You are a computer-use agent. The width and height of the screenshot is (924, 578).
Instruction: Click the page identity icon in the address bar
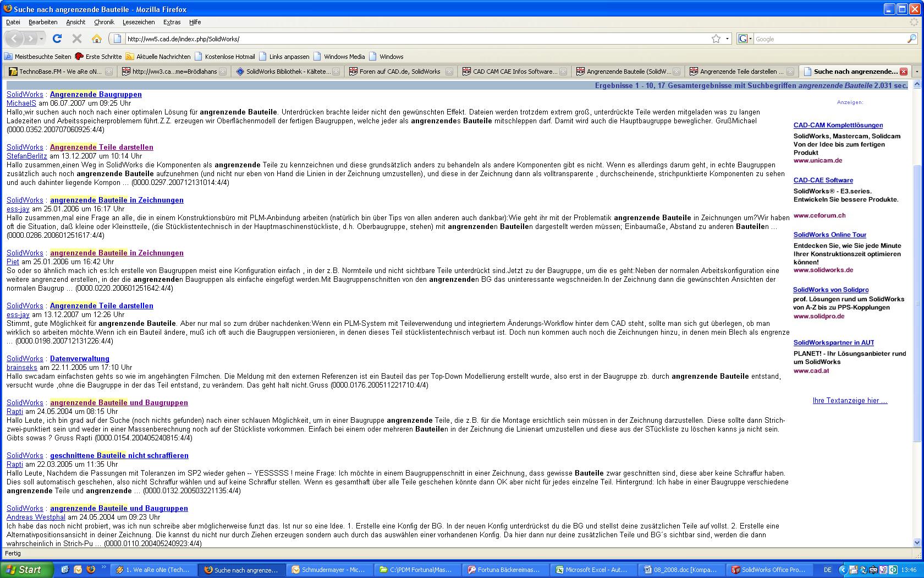tap(117, 39)
